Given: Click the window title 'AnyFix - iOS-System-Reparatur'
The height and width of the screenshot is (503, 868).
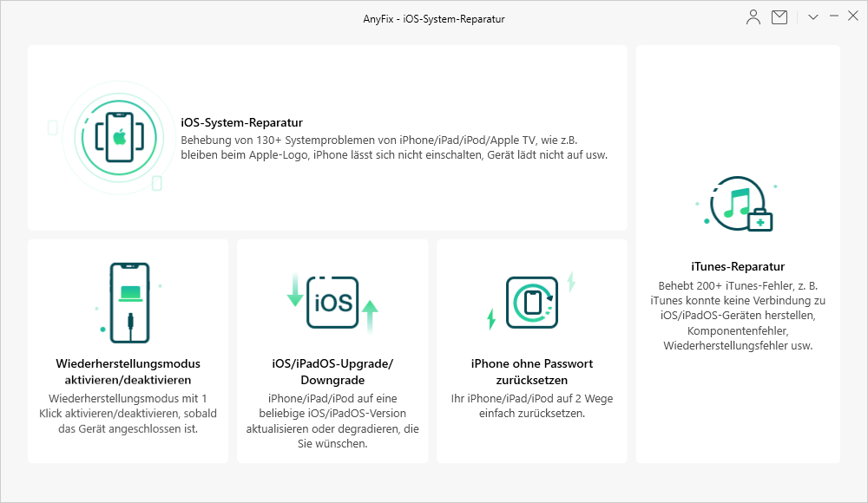Looking at the screenshot, I should tap(434, 19).
